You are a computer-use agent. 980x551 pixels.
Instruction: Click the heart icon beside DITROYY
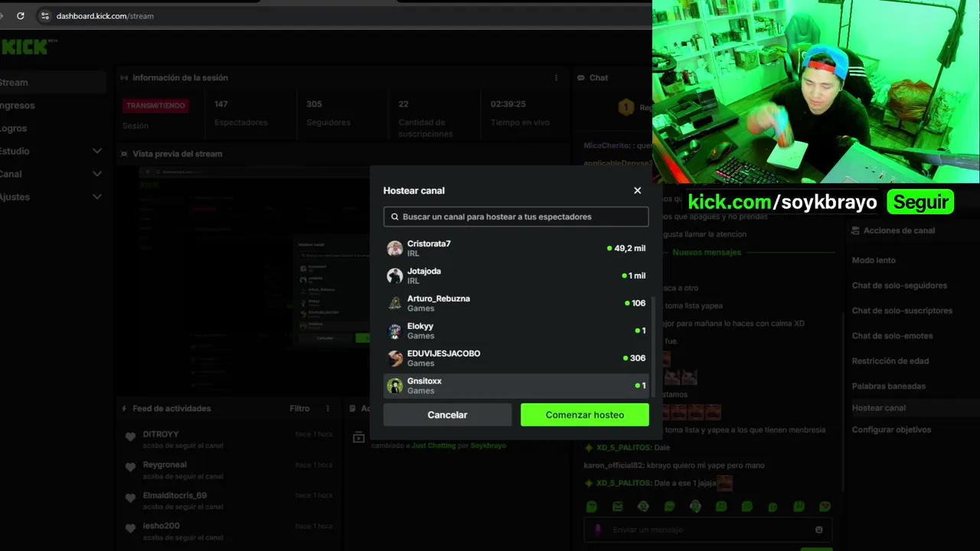coord(130,437)
